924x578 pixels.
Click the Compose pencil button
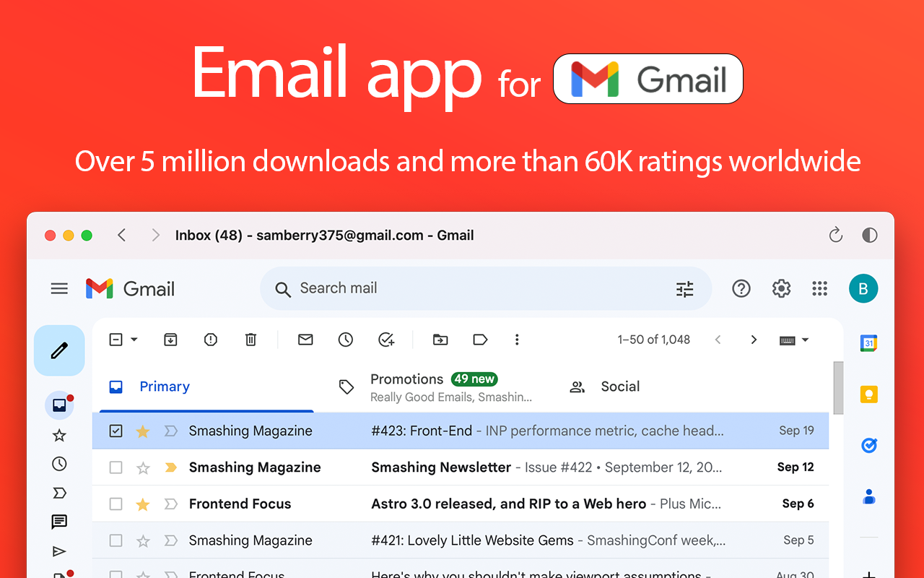59,350
